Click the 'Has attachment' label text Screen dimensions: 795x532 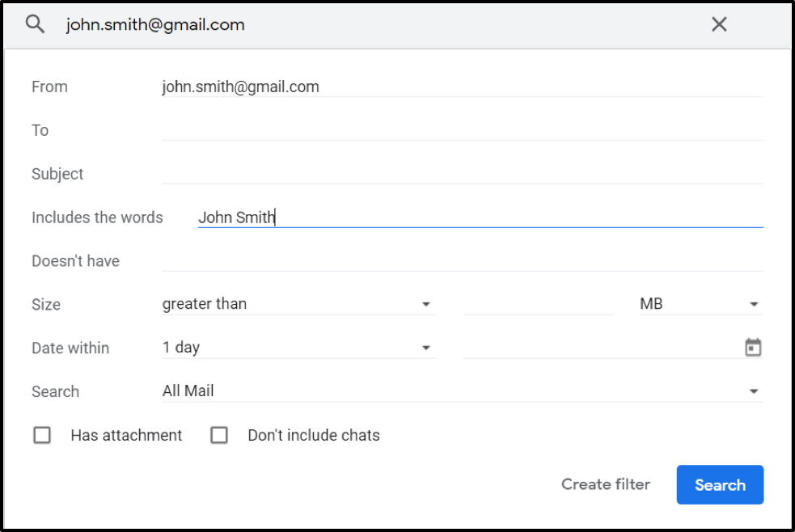click(x=126, y=436)
